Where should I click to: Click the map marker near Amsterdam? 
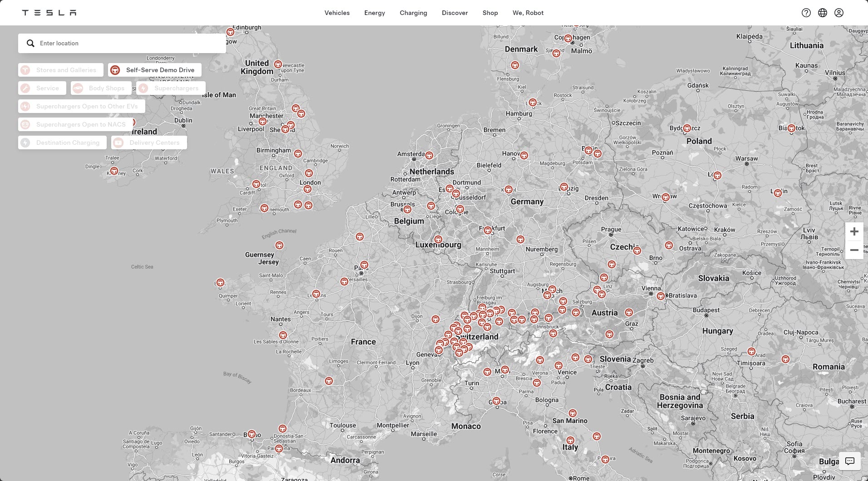click(429, 156)
